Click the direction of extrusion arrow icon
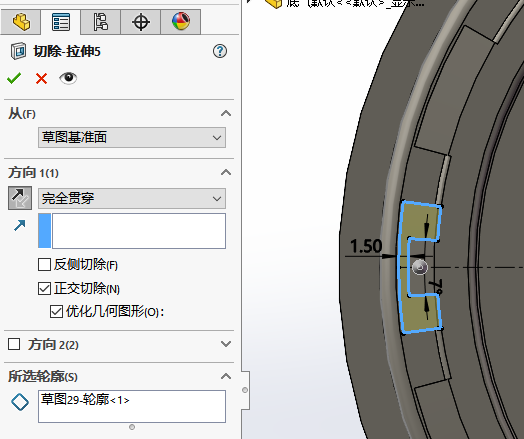This screenshot has height=439, width=524. (20, 226)
